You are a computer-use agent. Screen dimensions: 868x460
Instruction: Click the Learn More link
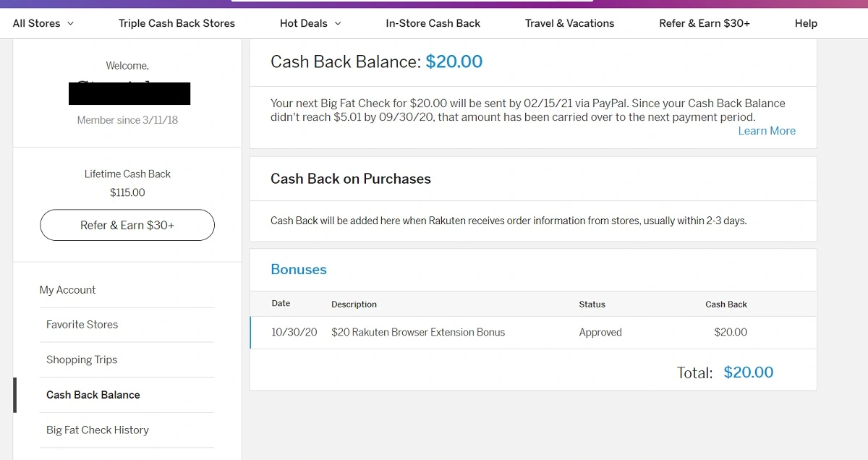(x=767, y=131)
